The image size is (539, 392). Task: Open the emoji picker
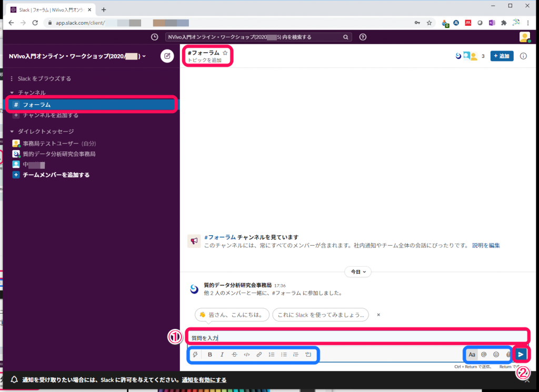pyautogui.click(x=496, y=355)
